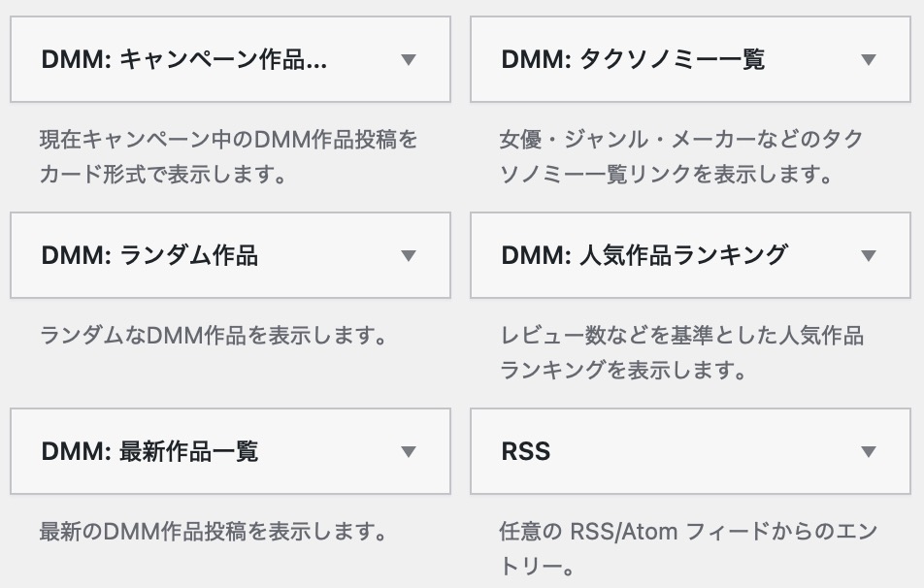This screenshot has height=588, width=924.
Task: Click the RSS widget title
Action: [x=526, y=451]
